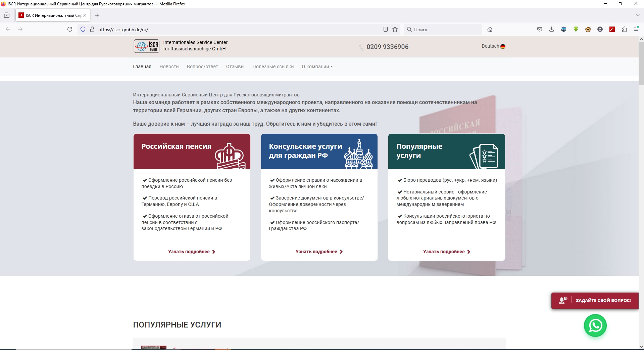644x350 pixels.
Task: Click the page vertical scrollbar thumb
Action: [641, 64]
